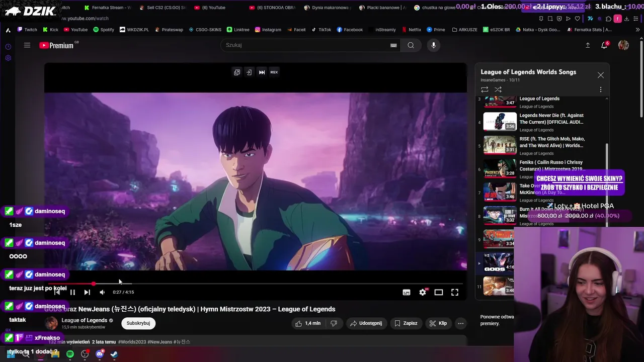Open the League of Legends channel avatar
Image resolution: width=644 pixels, height=362 pixels.
[51, 323]
